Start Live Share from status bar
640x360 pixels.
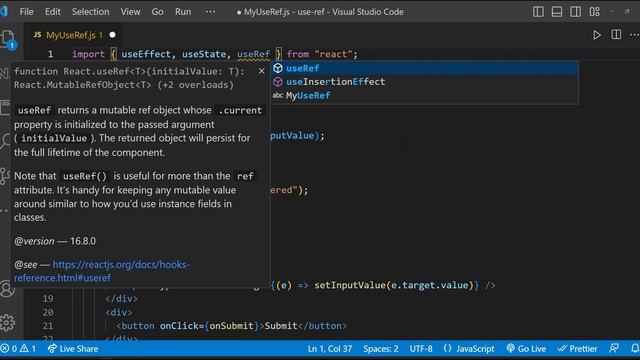pos(73,349)
